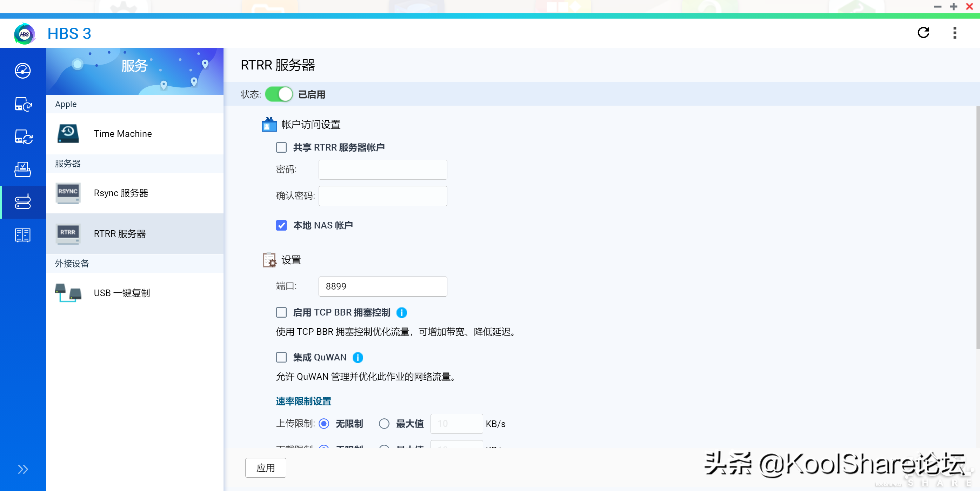The image size is (980, 491).
Task: Select 最大值 radio for upload limit
Action: pos(384,424)
